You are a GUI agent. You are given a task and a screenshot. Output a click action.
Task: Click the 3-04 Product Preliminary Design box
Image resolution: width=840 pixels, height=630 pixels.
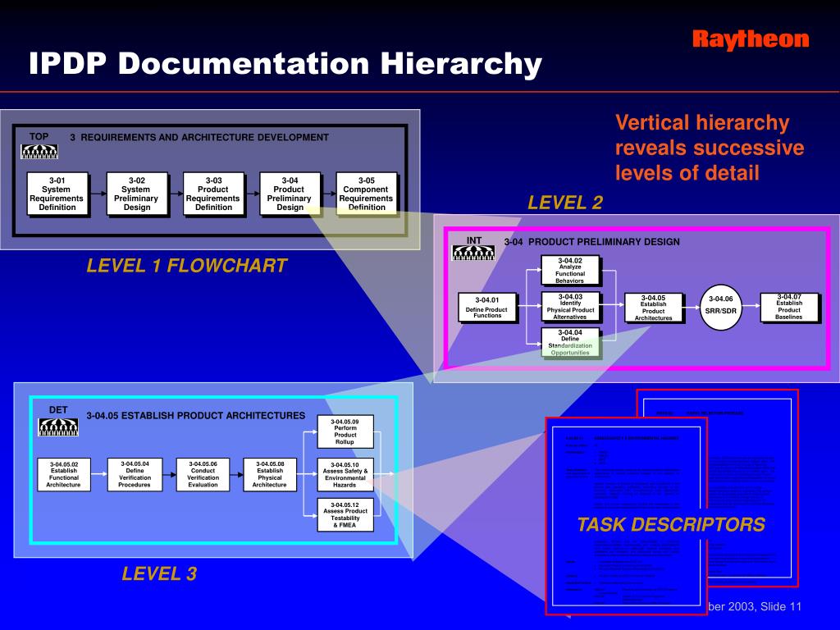tap(290, 194)
